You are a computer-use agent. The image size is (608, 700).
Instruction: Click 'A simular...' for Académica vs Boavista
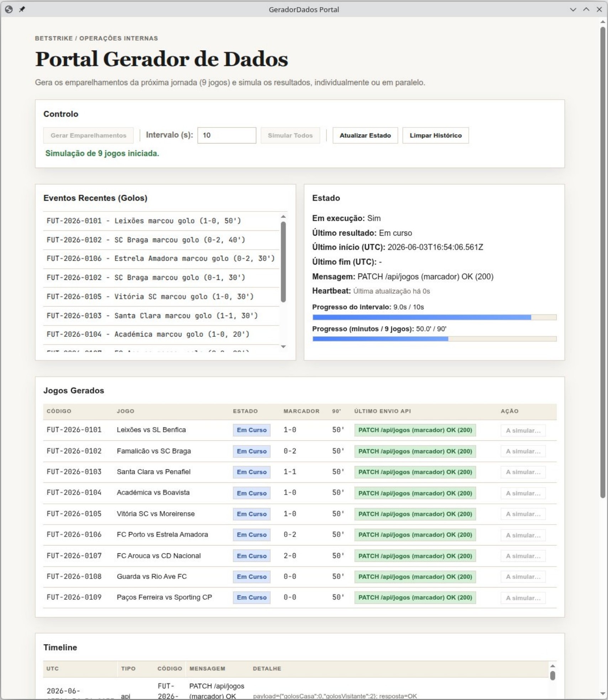[x=523, y=493]
